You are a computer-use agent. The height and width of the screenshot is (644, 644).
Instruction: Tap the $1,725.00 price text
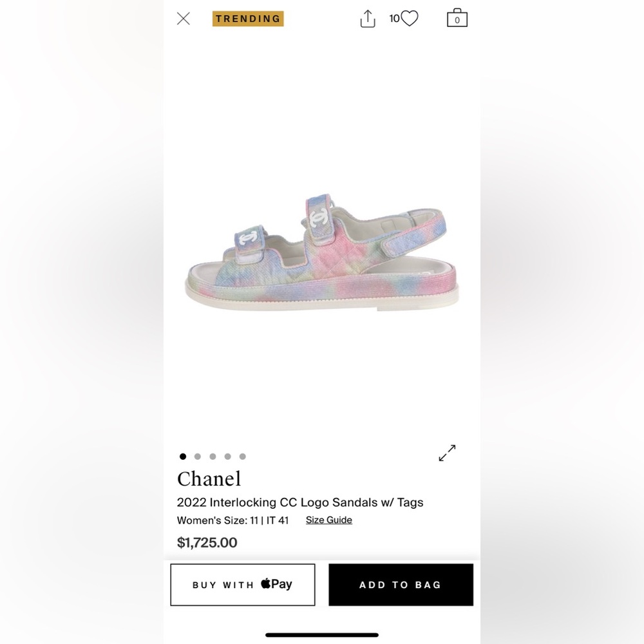click(x=207, y=543)
